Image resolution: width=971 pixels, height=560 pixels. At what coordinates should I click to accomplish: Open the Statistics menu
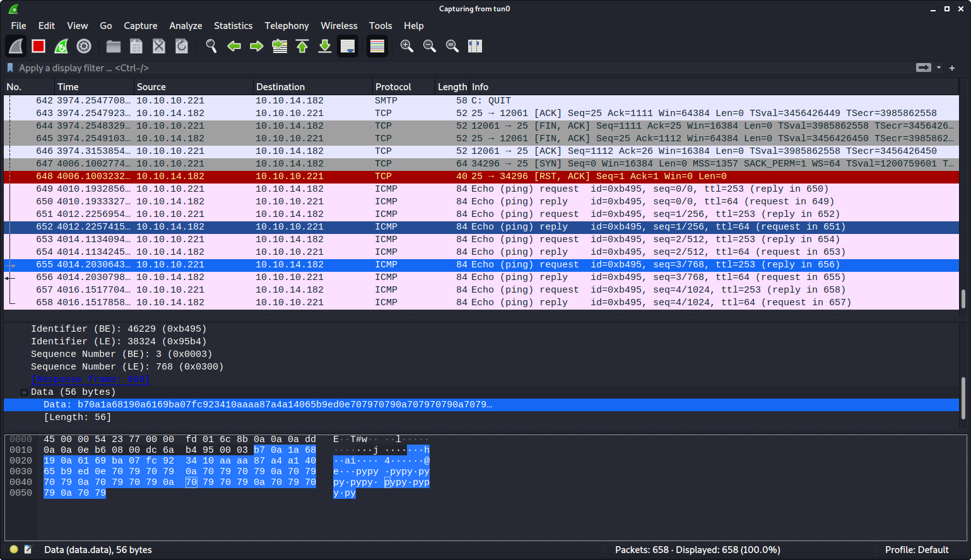point(233,26)
